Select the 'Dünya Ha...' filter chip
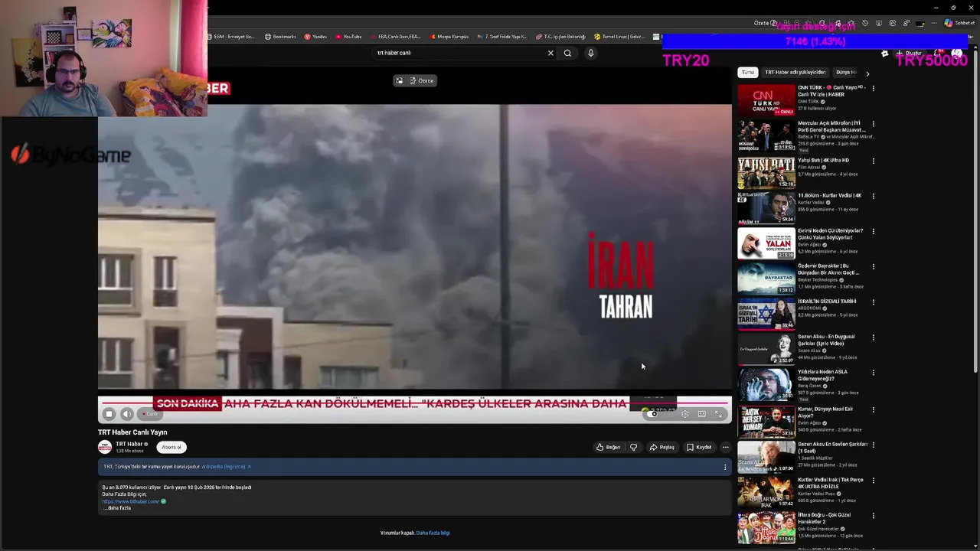This screenshot has height=551, width=980. 845,73
